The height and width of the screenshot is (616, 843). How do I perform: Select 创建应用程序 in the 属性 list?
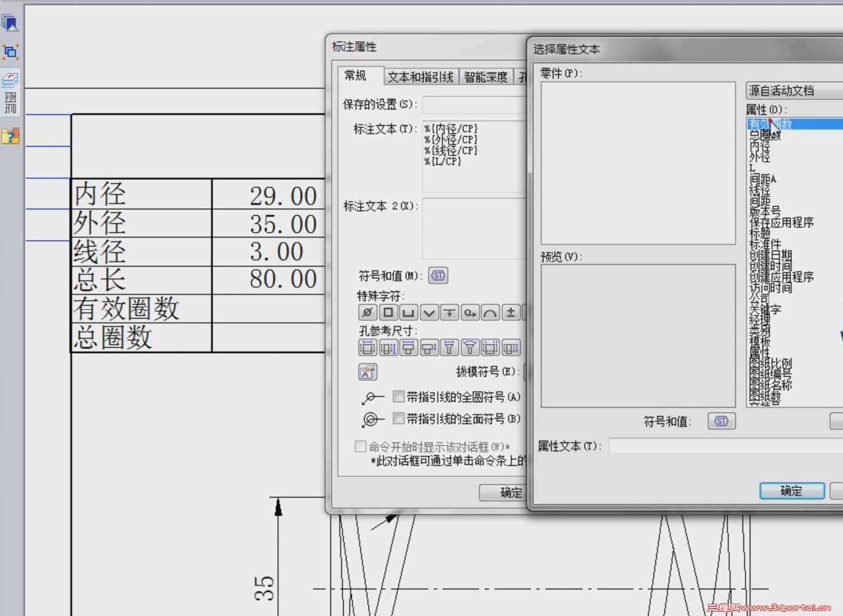(781, 277)
